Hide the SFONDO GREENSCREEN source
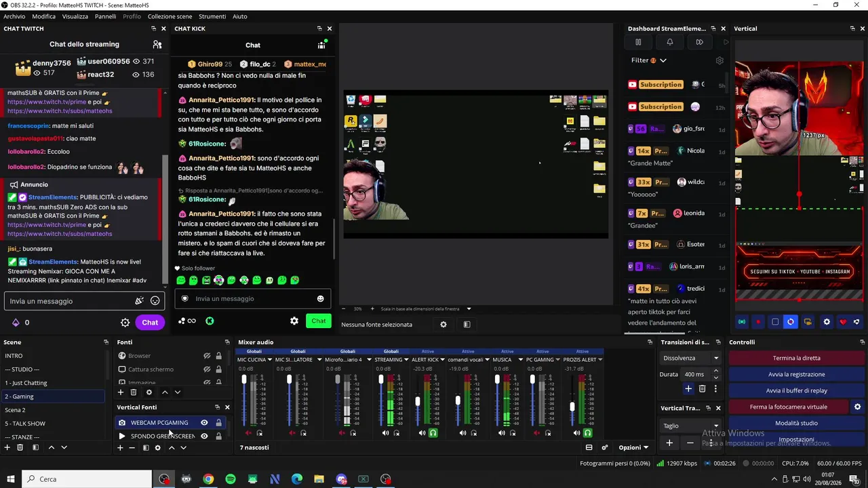The width and height of the screenshot is (868, 488). tap(204, 436)
